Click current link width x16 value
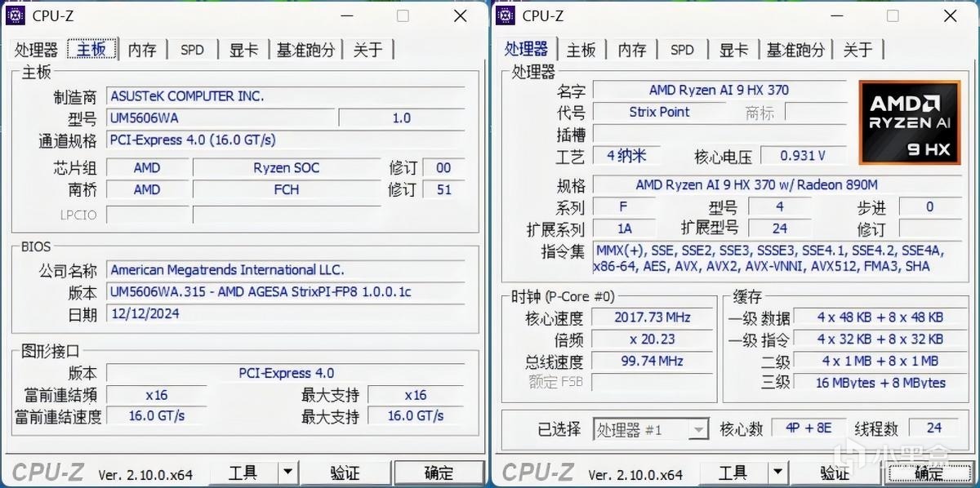Image resolution: width=980 pixels, height=488 pixels. [156, 395]
